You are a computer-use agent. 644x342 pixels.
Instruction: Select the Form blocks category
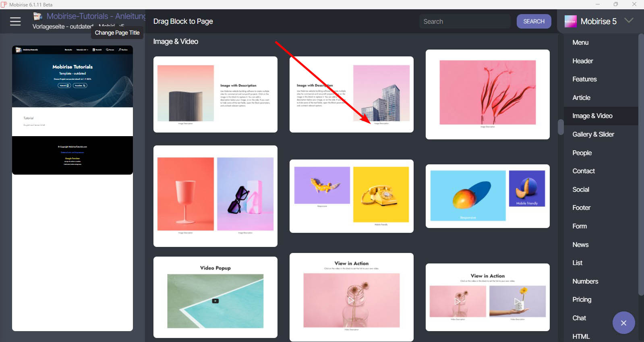coord(580,226)
